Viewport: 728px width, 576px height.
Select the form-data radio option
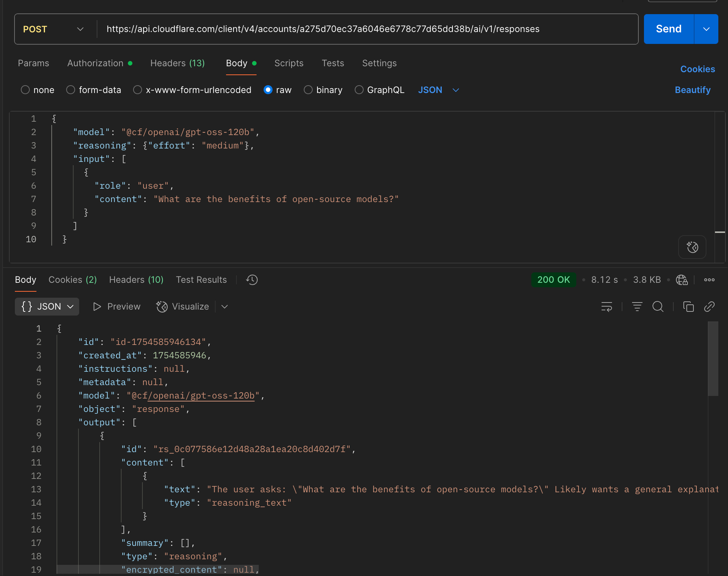pyautogui.click(x=71, y=90)
